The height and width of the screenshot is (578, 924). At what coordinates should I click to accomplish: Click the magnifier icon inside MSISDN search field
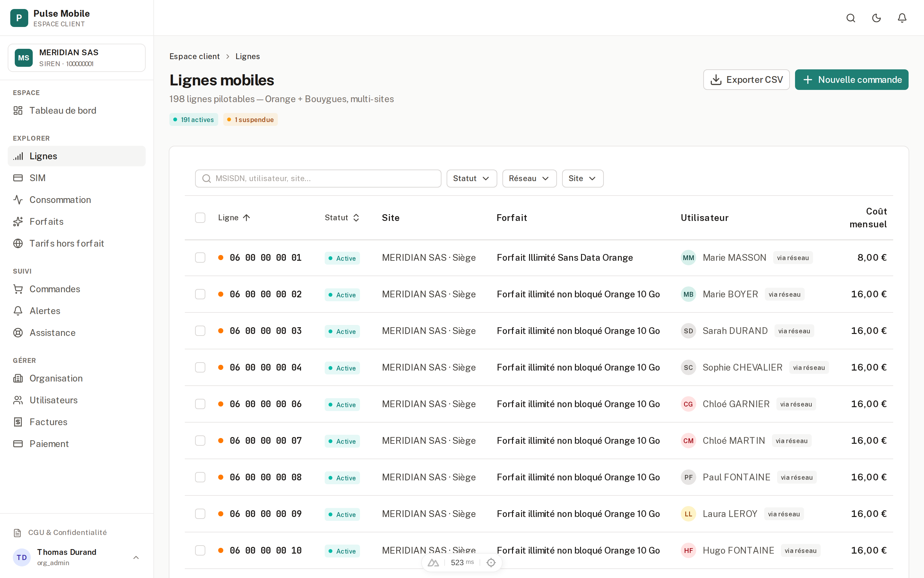[207, 179]
